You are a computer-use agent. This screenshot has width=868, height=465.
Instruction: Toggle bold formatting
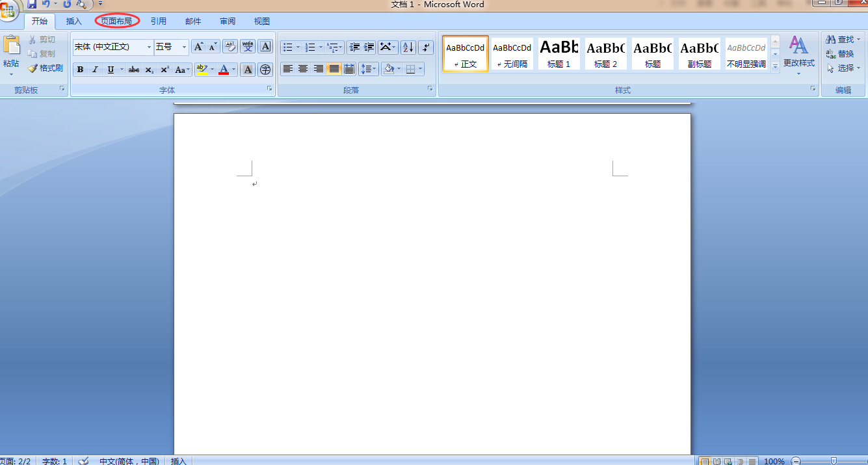tap(81, 70)
